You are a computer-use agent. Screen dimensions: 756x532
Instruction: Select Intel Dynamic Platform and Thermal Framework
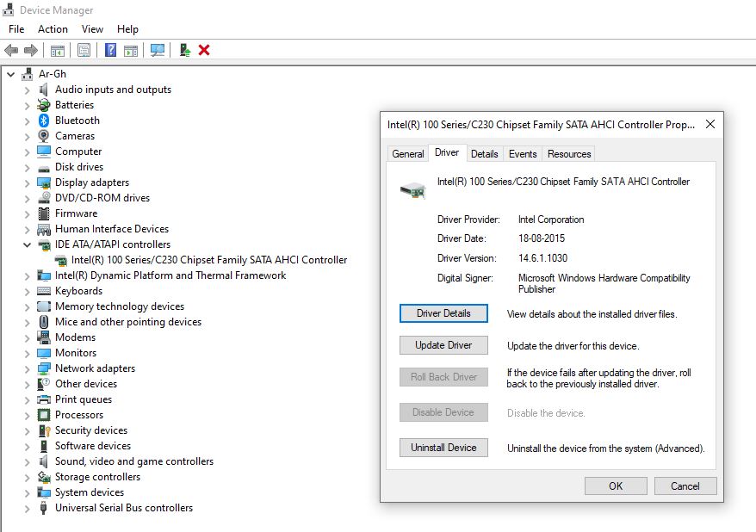click(x=170, y=275)
